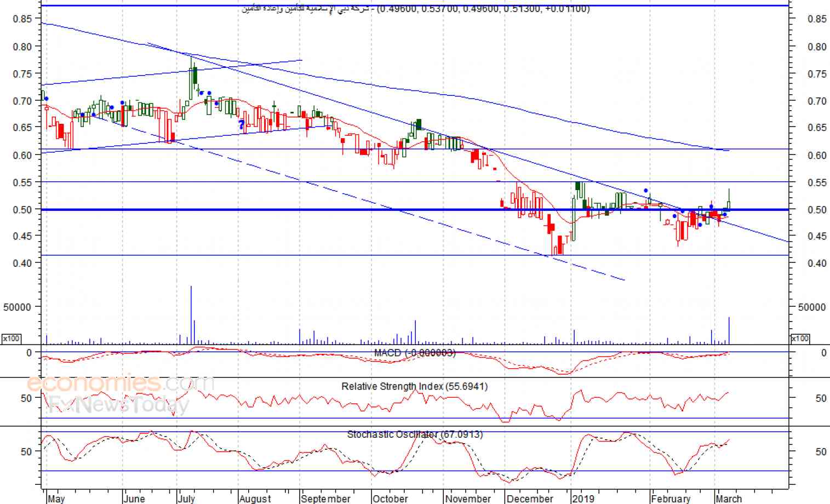Click the July label on the time axis
830x504 pixels.
186,499
